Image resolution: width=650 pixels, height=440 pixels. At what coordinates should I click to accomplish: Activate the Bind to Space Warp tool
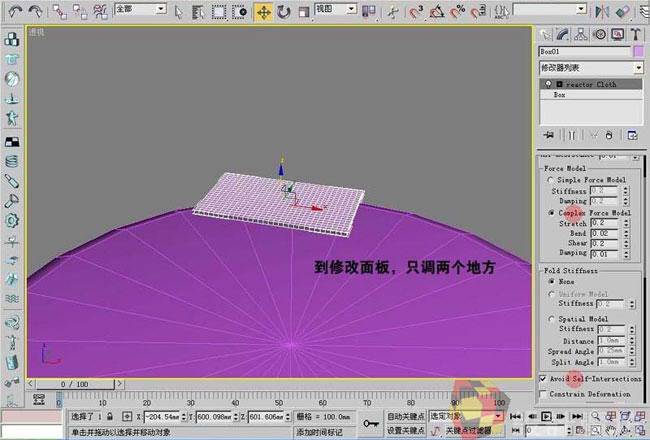[100, 12]
